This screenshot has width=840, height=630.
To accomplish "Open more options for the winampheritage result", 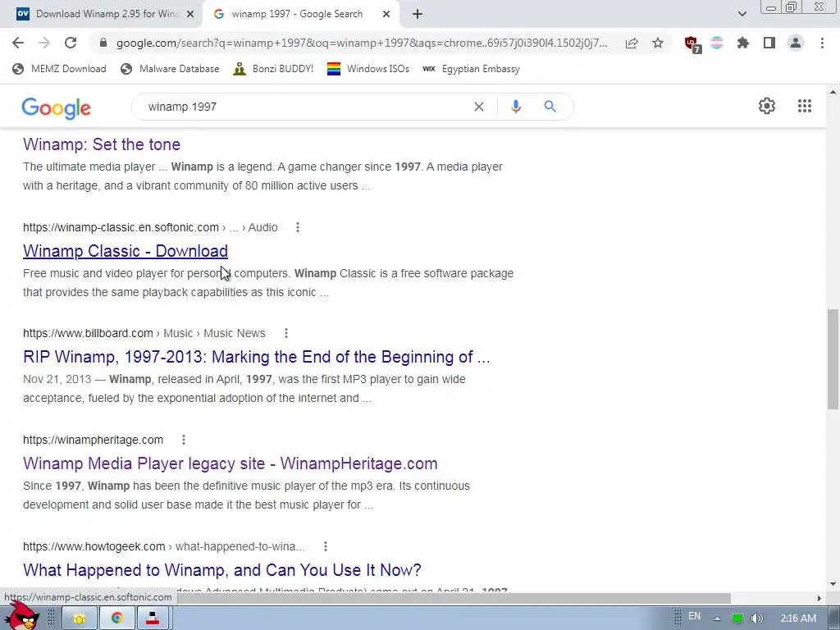I will (x=184, y=440).
